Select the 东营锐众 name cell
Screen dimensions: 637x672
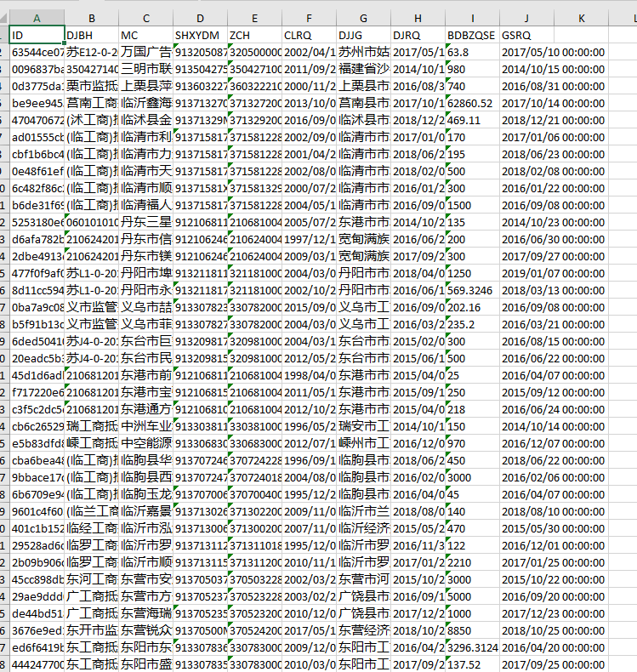(146, 631)
